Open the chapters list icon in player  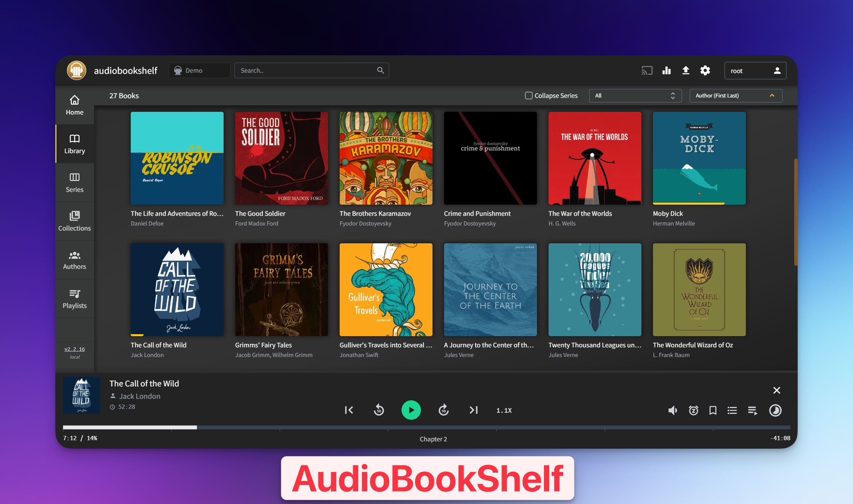pyautogui.click(x=732, y=410)
